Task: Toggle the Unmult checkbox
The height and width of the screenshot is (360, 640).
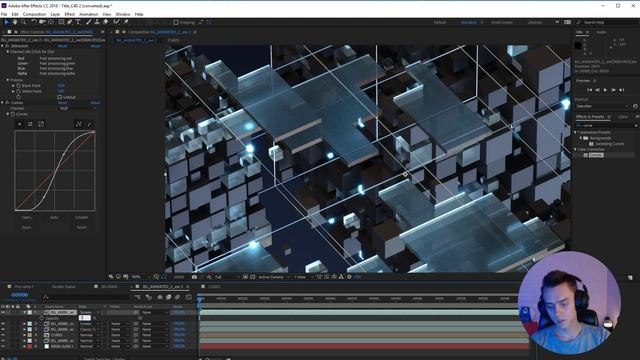Action: (60, 97)
